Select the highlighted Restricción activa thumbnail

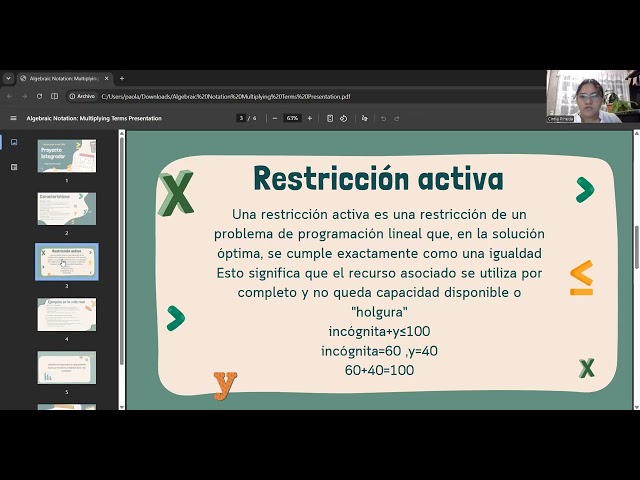67,262
